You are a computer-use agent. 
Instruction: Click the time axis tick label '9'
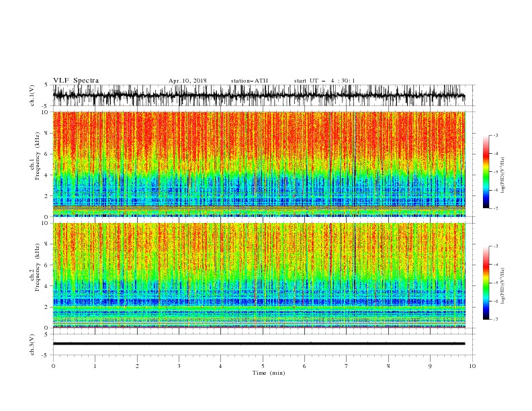430,366
